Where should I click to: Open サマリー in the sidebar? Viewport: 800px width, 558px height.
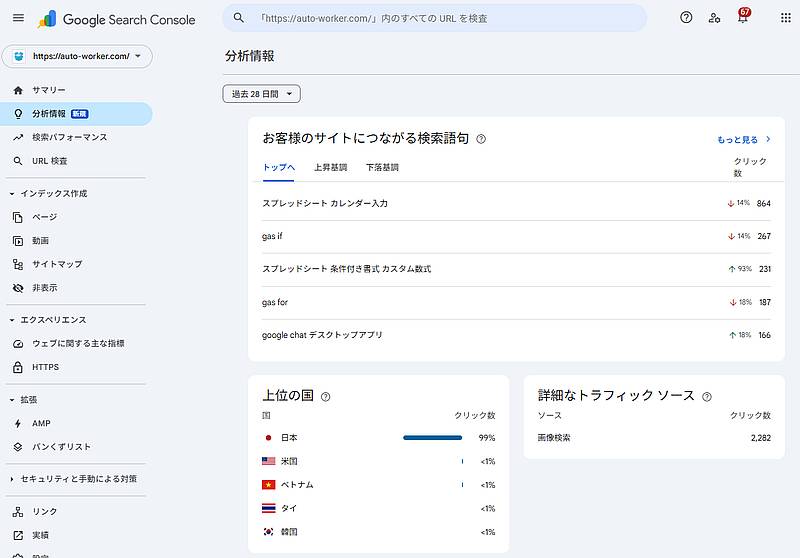pos(77,90)
